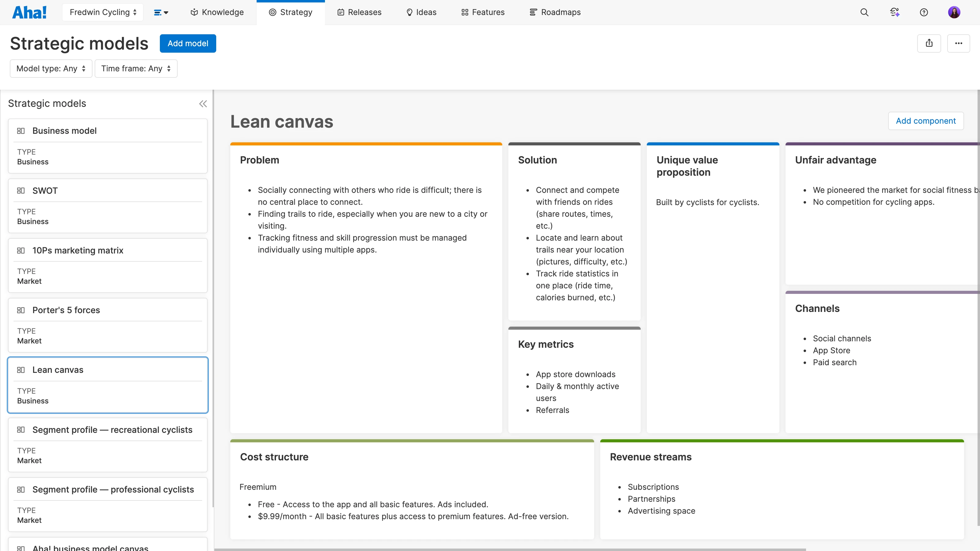The width and height of the screenshot is (980, 551).
Task: Click the Key metrics component heading
Action: pyautogui.click(x=545, y=344)
